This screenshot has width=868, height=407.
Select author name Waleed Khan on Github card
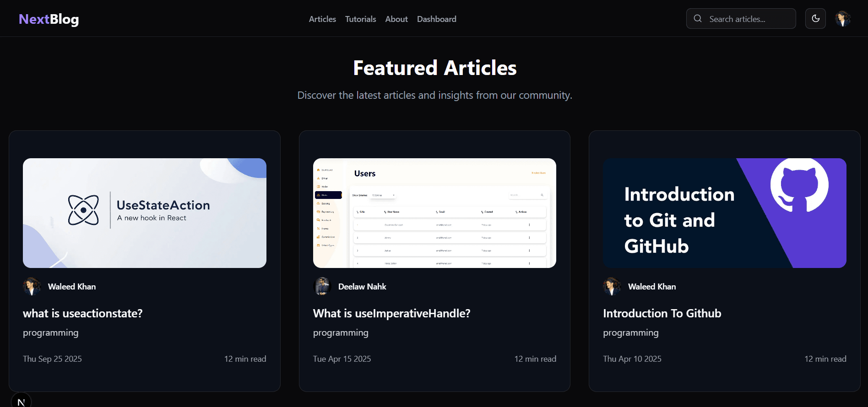click(652, 287)
